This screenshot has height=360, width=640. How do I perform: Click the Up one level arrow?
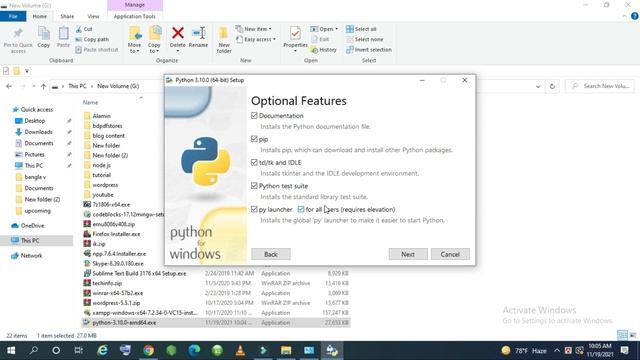(43, 86)
